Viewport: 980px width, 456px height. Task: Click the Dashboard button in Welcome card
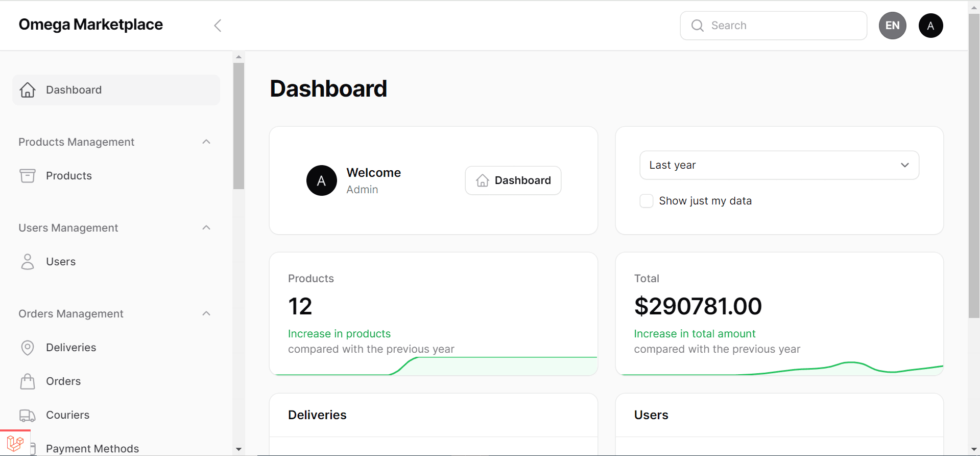[513, 180]
